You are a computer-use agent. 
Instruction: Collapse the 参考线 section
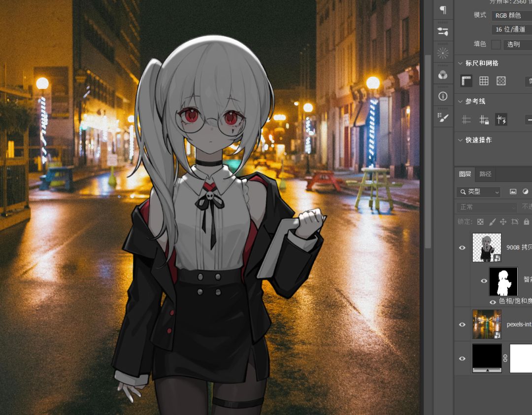461,101
